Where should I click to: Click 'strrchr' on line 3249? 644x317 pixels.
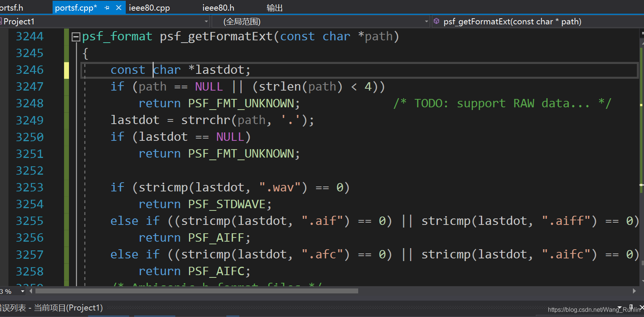coord(206,120)
